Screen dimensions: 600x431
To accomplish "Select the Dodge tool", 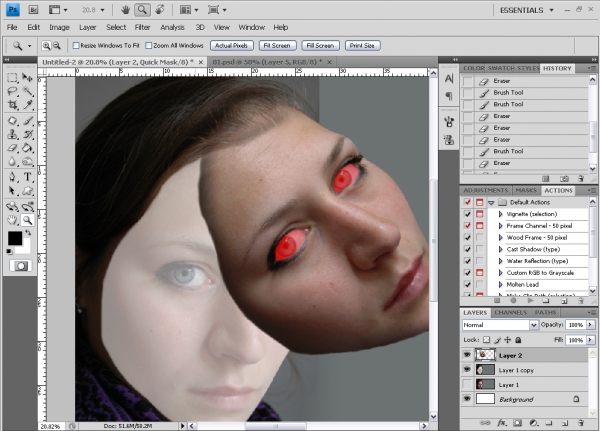I will coord(27,161).
